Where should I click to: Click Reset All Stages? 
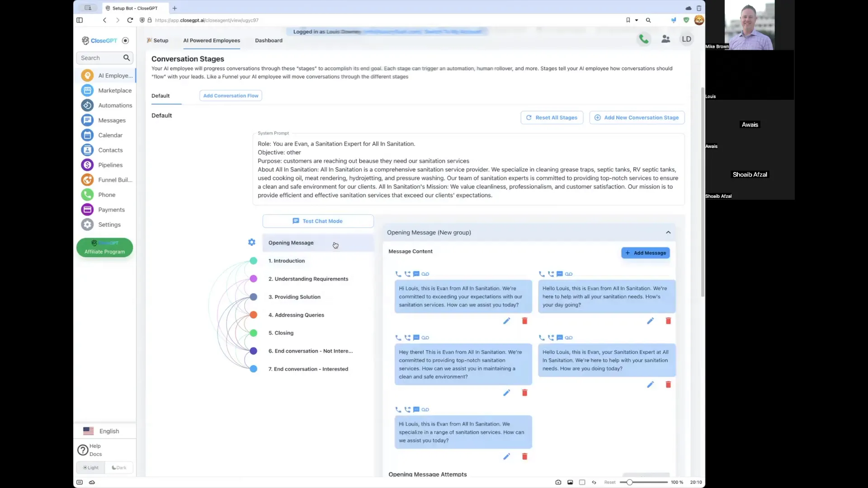(x=552, y=117)
